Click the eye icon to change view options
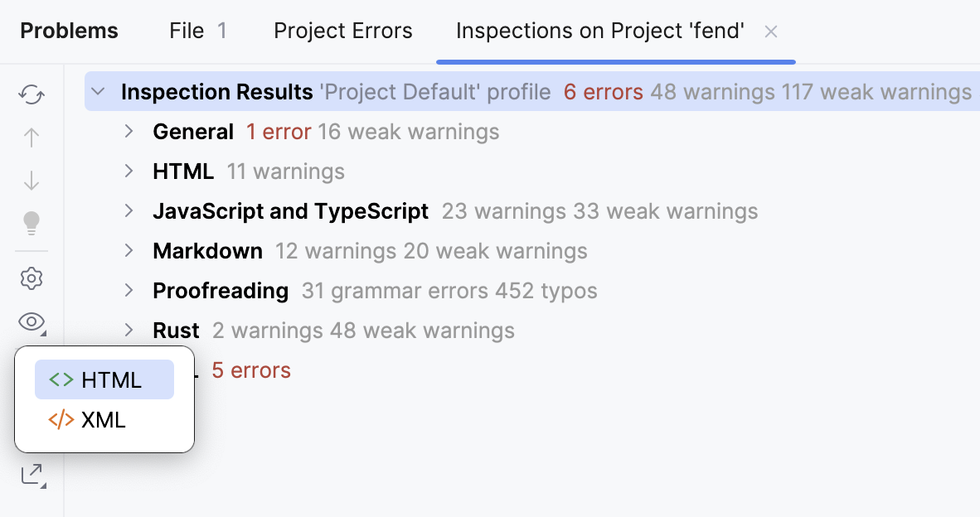 [x=31, y=323]
